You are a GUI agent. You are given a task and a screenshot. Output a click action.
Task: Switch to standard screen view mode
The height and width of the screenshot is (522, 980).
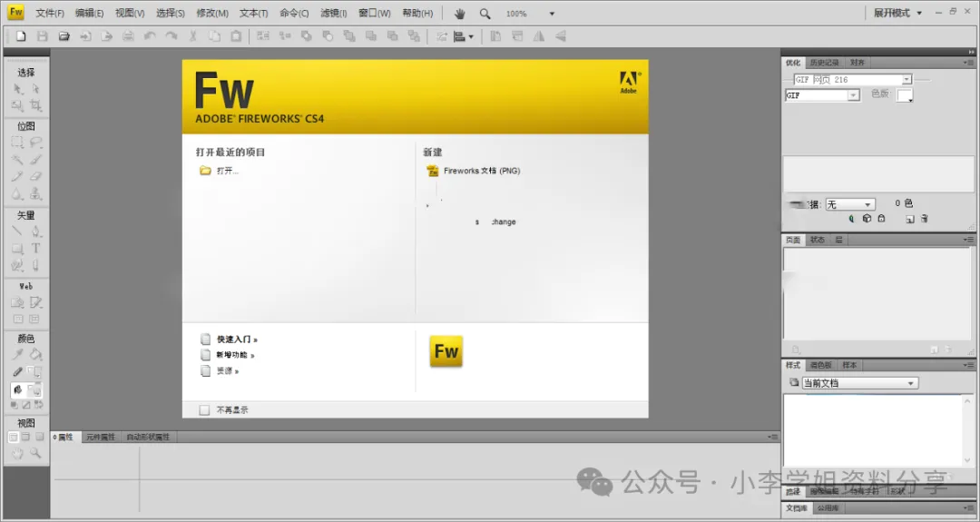13,437
